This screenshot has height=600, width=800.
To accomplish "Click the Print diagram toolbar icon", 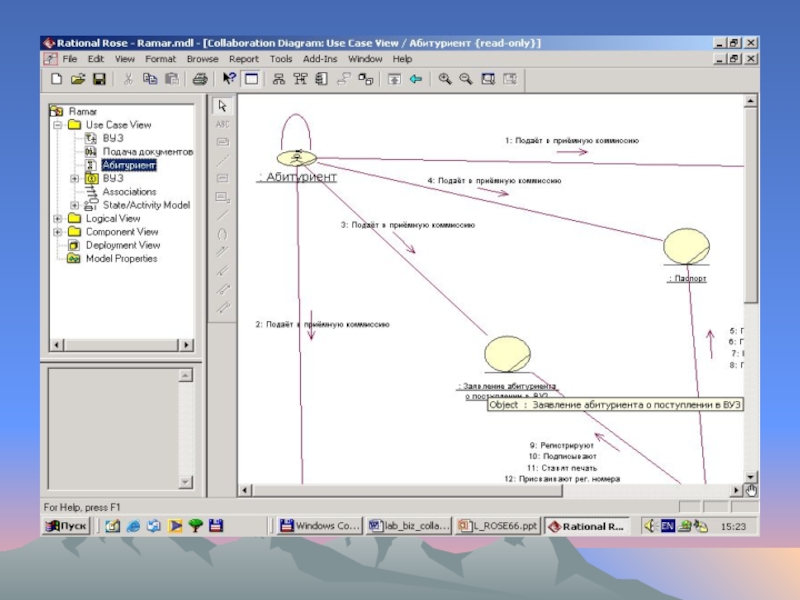I will (x=199, y=79).
